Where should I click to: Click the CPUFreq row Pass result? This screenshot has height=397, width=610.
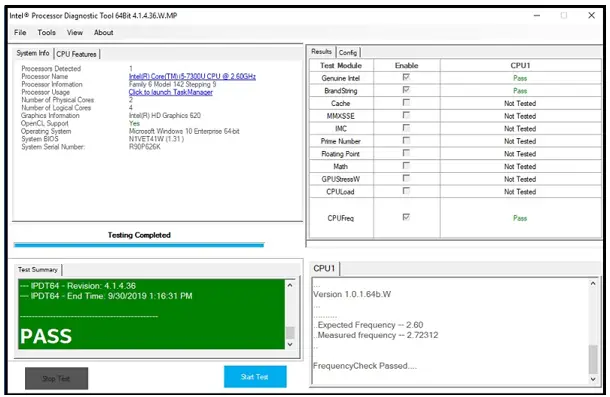click(520, 218)
